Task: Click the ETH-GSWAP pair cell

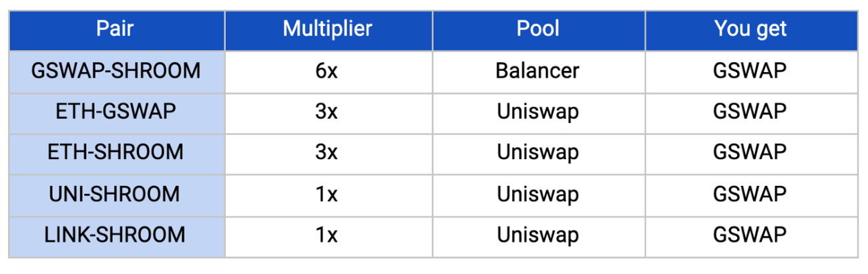Action: point(116,111)
